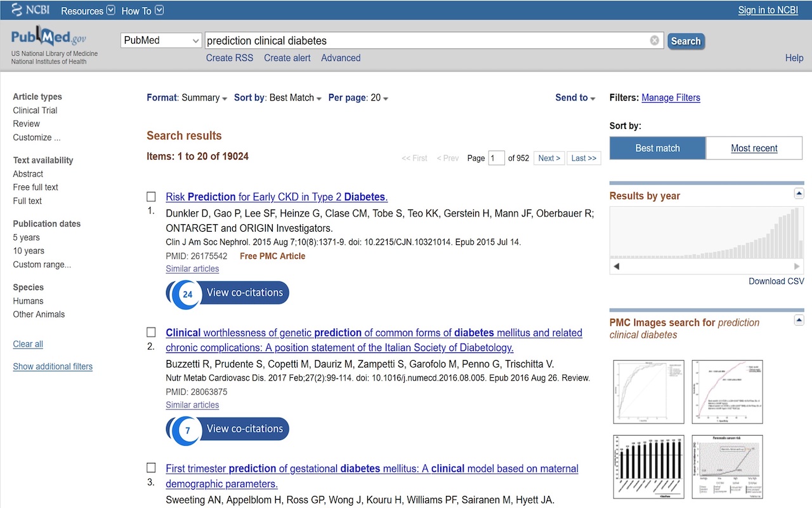Open the Send to dropdown
This screenshot has height=508, width=812.
pyautogui.click(x=575, y=98)
